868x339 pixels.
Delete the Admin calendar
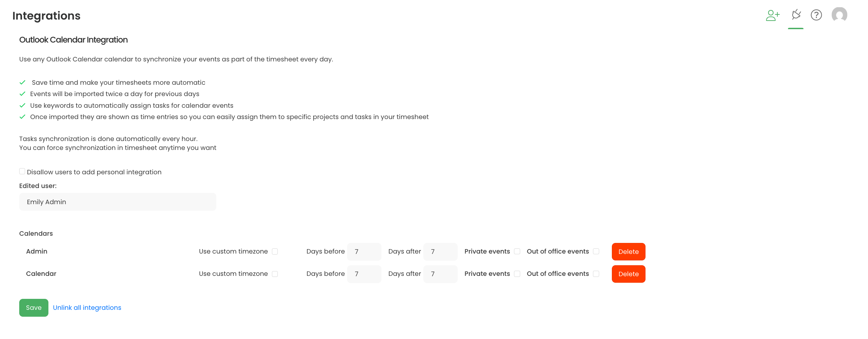click(x=628, y=252)
